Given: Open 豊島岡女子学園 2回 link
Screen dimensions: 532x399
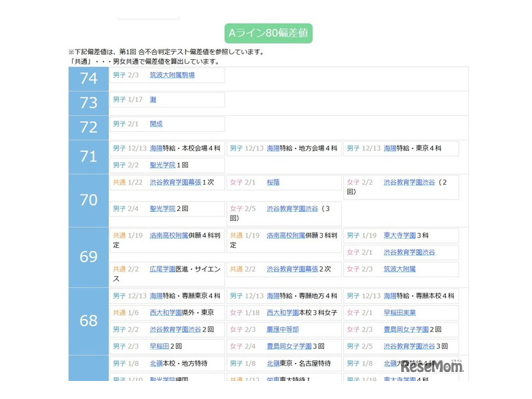Looking at the screenshot, I should click(406, 329).
